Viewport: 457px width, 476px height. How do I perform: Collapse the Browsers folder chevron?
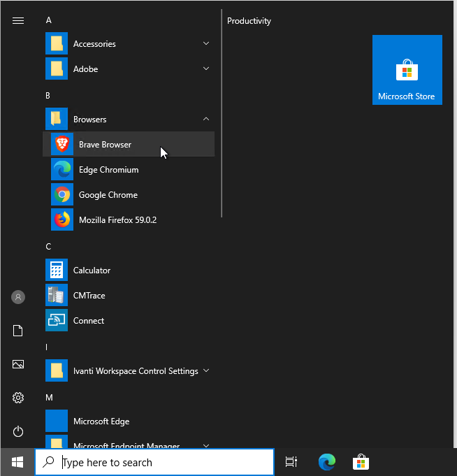point(206,119)
